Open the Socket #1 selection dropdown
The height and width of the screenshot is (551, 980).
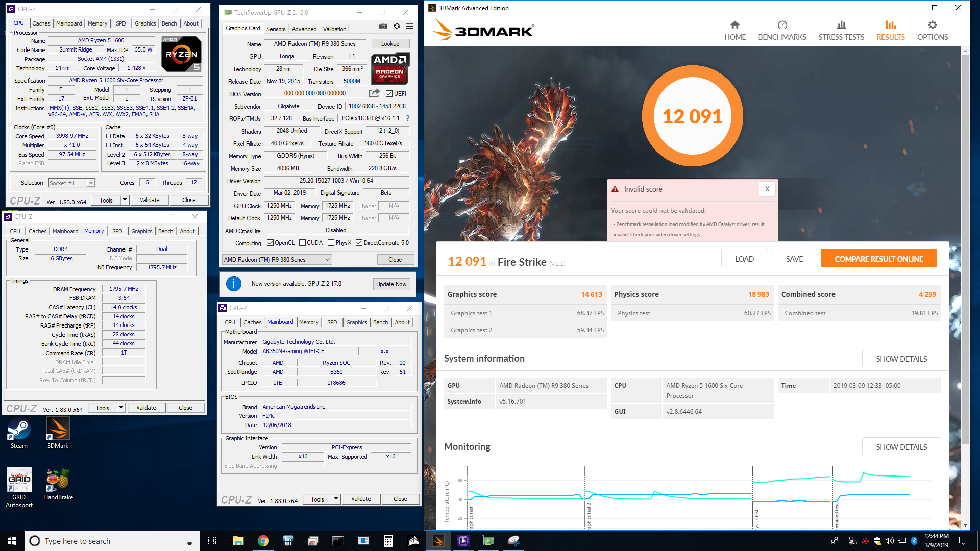(x=71, y=183)
